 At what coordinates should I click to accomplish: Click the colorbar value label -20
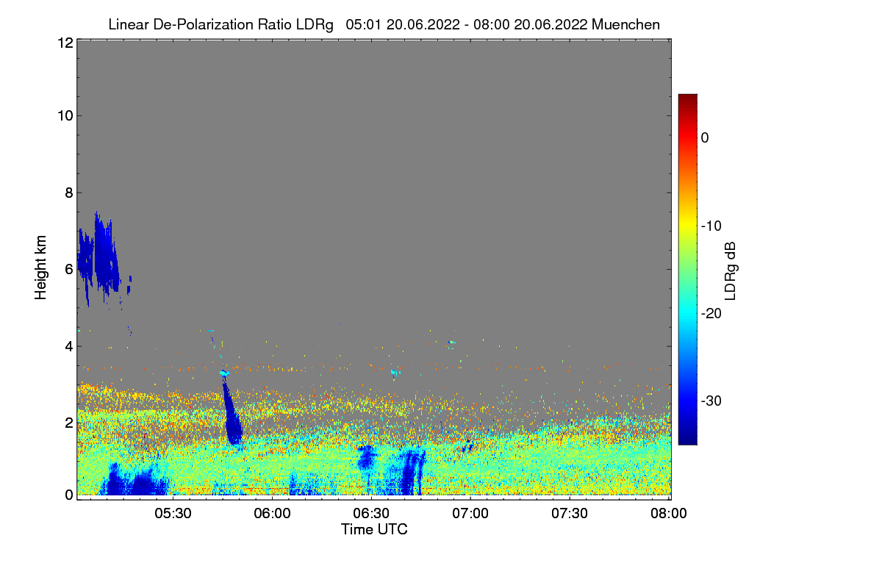click(x=710, y=313)
